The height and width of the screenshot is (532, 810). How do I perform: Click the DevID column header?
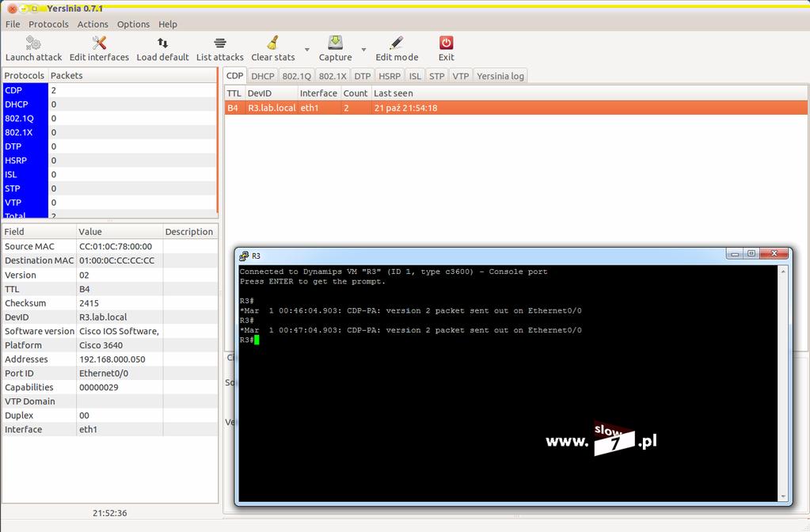coord(272,93)
